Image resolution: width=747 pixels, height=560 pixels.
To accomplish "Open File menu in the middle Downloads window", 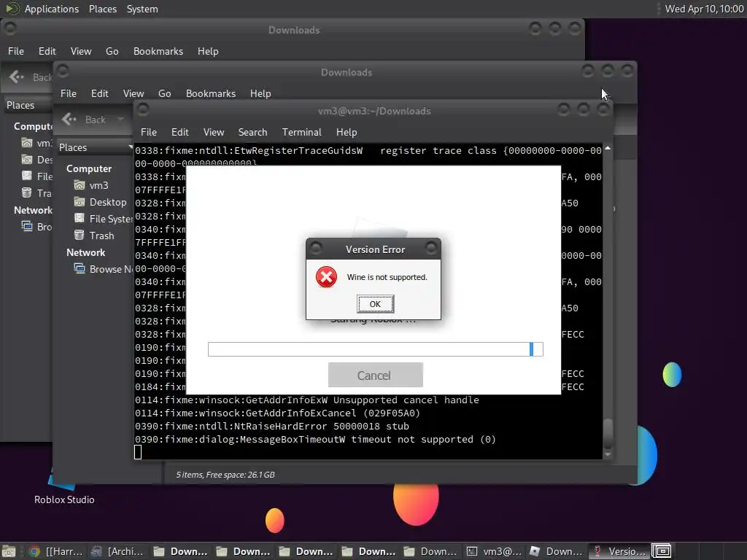I will pyautogui.click(x=68, y=93).
